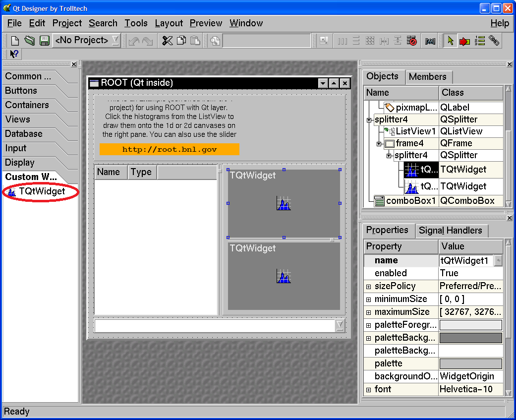
Task: Click the What's This help icon
Action: tap(14, 54)
